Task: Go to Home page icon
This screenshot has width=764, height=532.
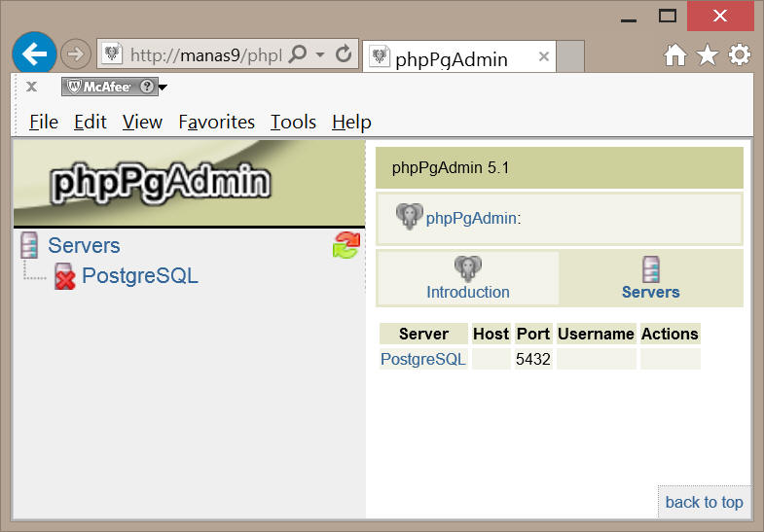Action: pyautogui.click(x=675, y=54)
